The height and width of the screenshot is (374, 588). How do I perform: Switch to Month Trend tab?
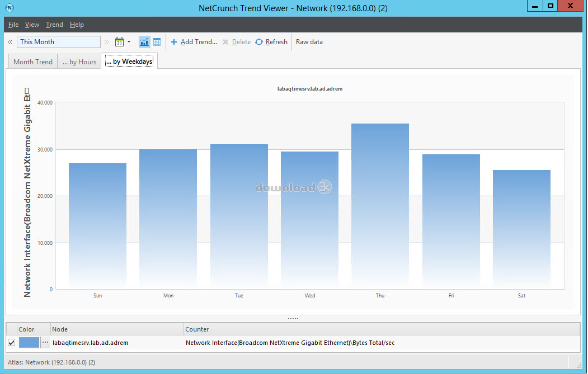[33, 62]
